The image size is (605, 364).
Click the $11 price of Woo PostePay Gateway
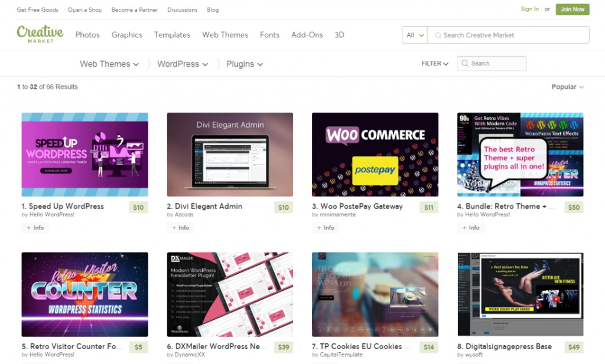pyautogui.click(x=429, y=207)
